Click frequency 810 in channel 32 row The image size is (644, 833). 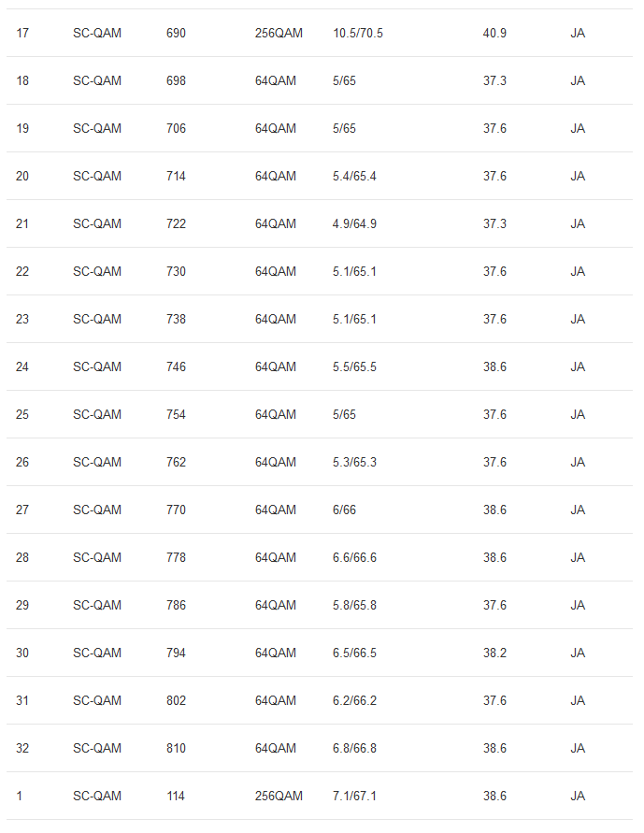click(x=176, y=749)
